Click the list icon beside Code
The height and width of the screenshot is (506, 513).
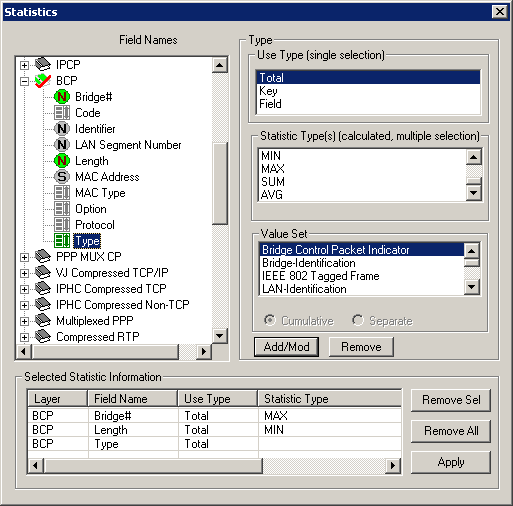point(62,113)
